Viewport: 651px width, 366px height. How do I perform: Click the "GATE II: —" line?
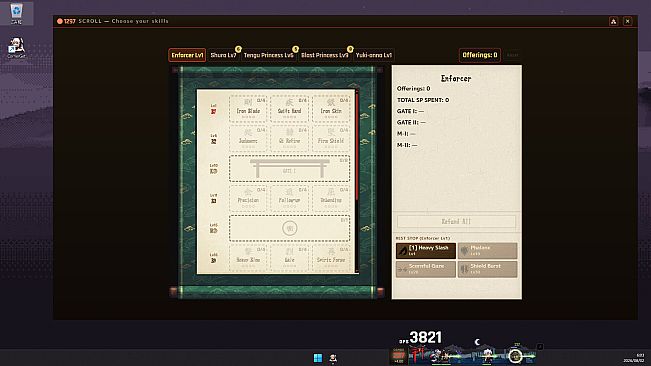tap(411, 122)
